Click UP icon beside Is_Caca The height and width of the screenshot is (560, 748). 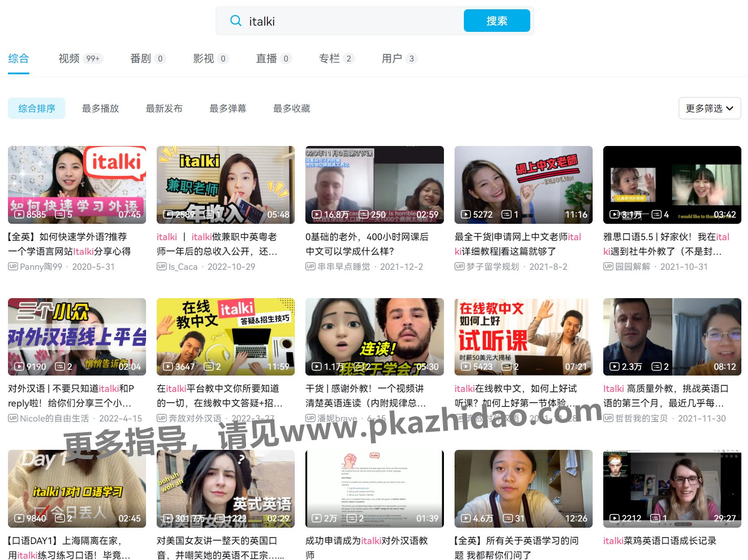click(x=162, y=266)
